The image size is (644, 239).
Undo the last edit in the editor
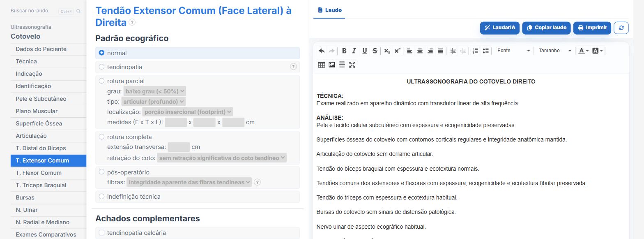coord(322,51)
